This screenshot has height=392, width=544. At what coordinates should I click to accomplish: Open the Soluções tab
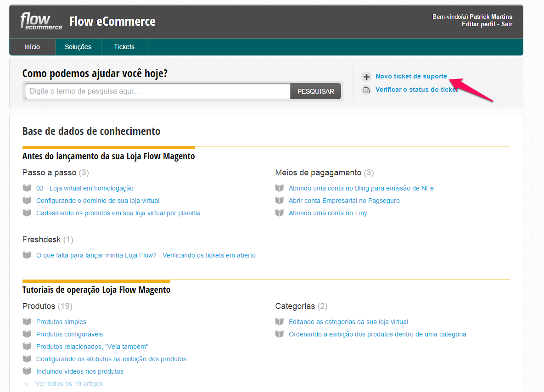(78, 47)
